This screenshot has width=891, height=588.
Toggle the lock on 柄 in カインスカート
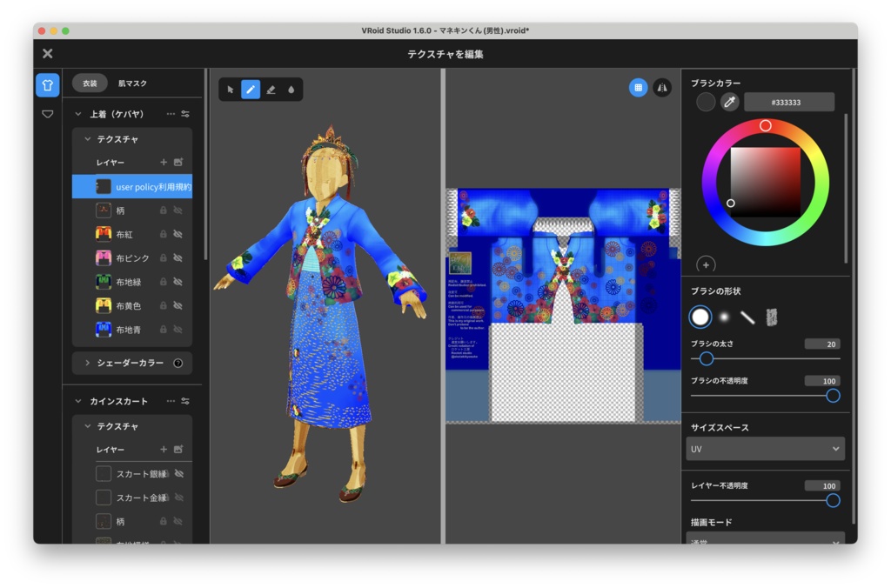163,521
